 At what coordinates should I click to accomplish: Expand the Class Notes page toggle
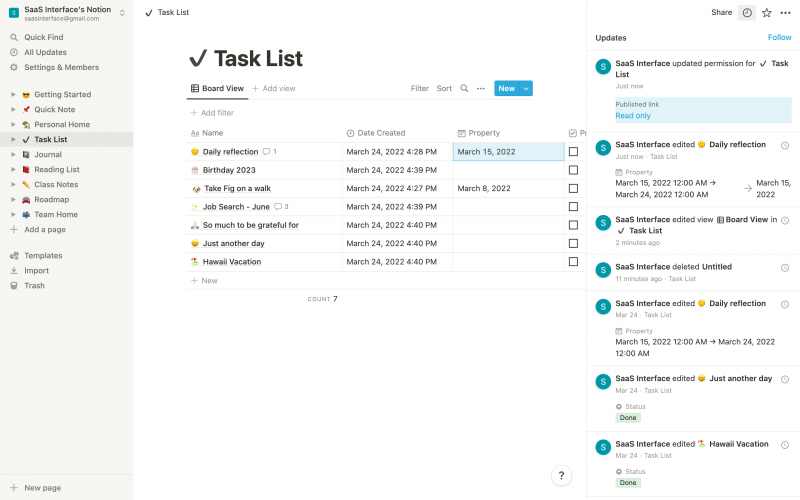point(13,185)
